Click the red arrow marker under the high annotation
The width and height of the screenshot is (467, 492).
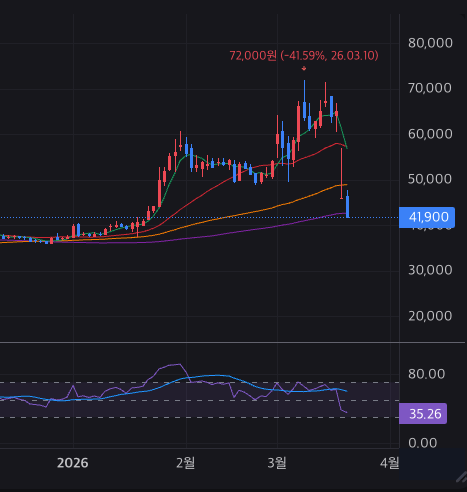304,69
